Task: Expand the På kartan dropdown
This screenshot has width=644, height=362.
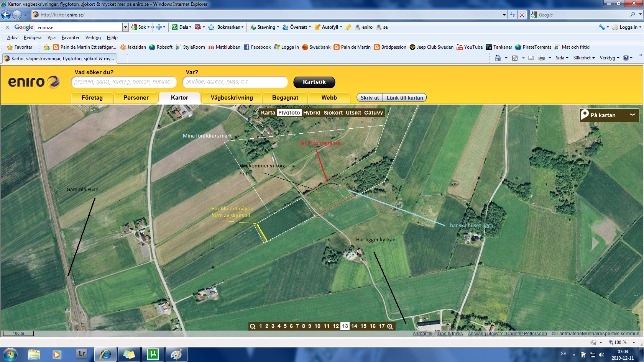Action: point(632,115)
